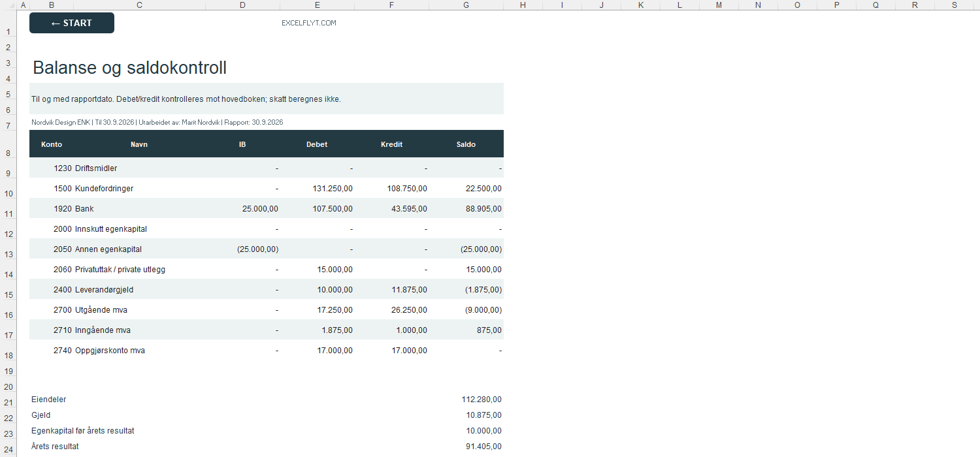Click the Eiendeler total 112.280,00
The image size is (980, 457).
coord(482,400)
